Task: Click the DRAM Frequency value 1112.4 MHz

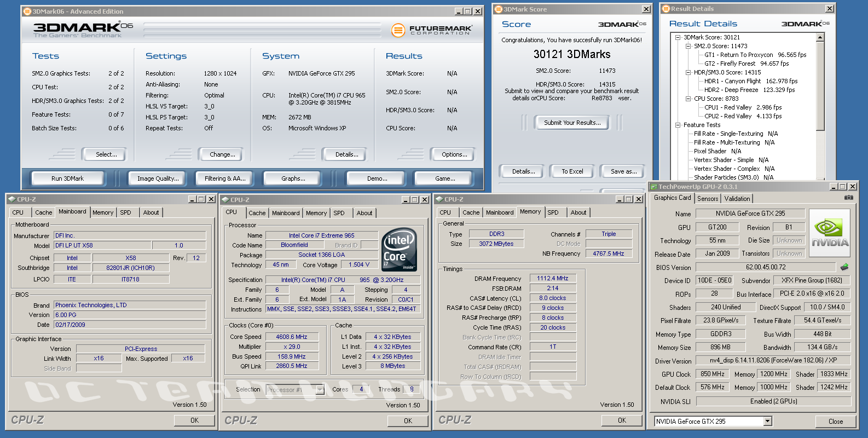Action: pyautogui.click(x=553, y=278)
